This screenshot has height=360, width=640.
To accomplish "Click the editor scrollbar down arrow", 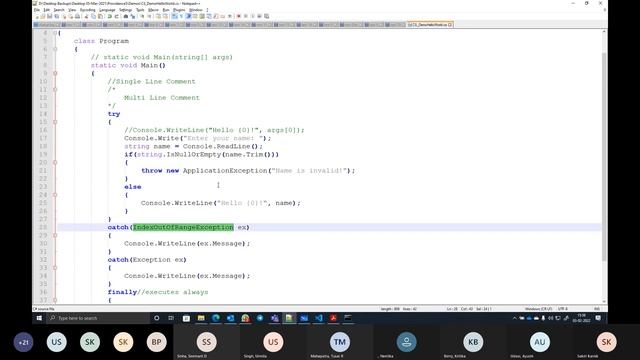I will coord(604,302).
